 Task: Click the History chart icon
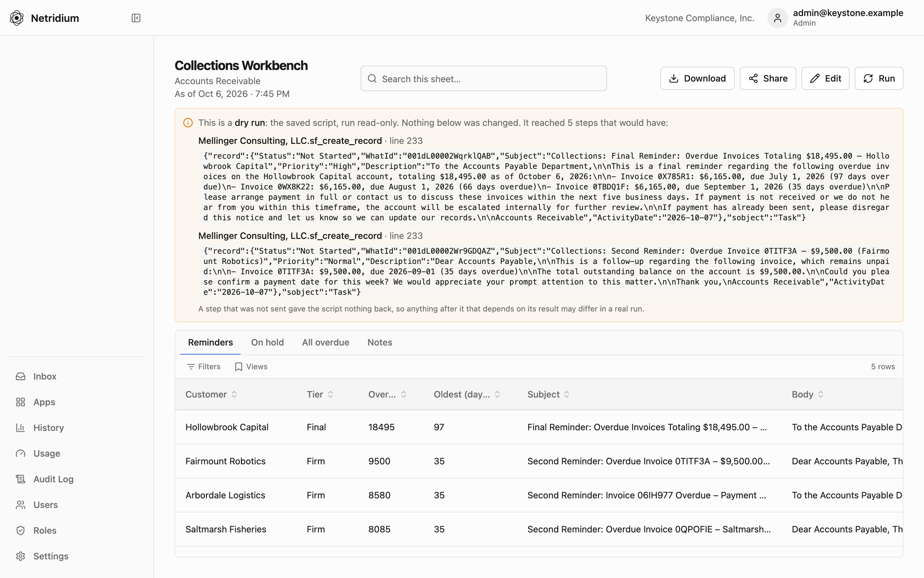click(x=21, y=428)
